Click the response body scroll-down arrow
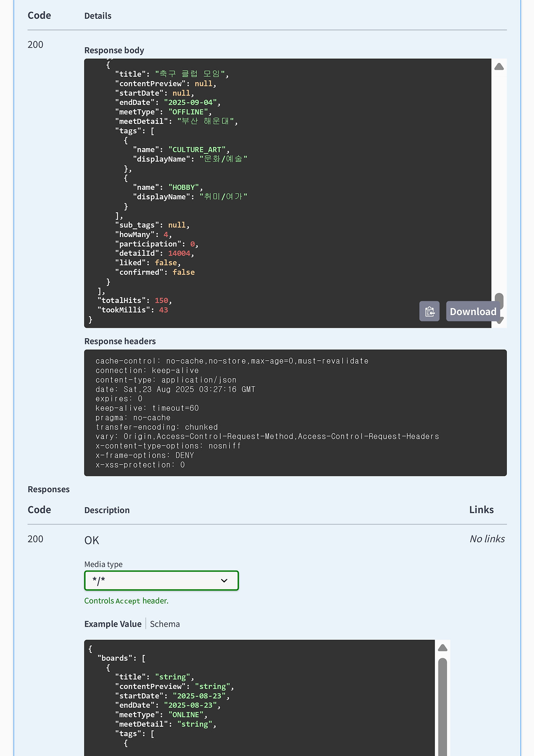 point(500,321)
